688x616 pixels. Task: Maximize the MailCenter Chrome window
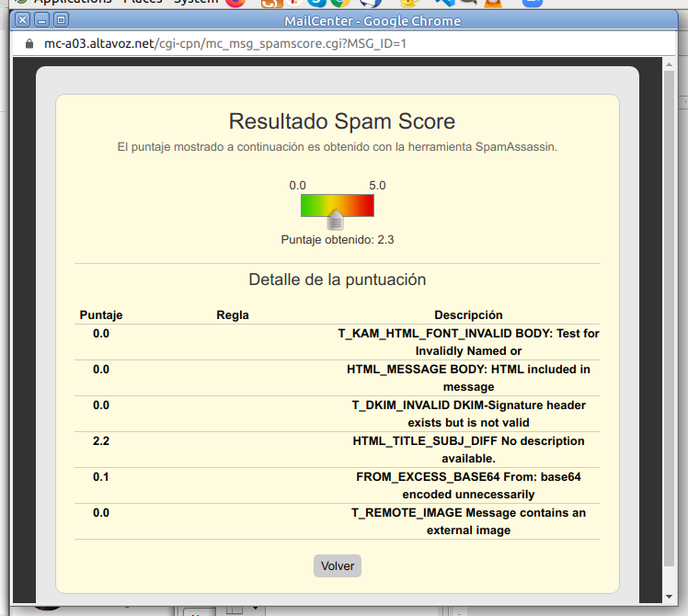point(62,20)
